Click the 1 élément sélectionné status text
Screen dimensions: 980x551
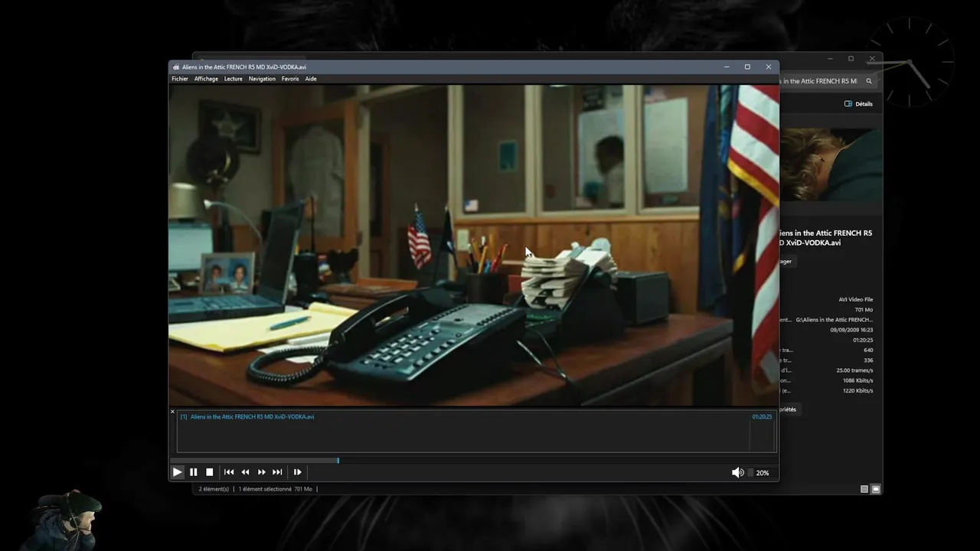click(x=265, y=489)
